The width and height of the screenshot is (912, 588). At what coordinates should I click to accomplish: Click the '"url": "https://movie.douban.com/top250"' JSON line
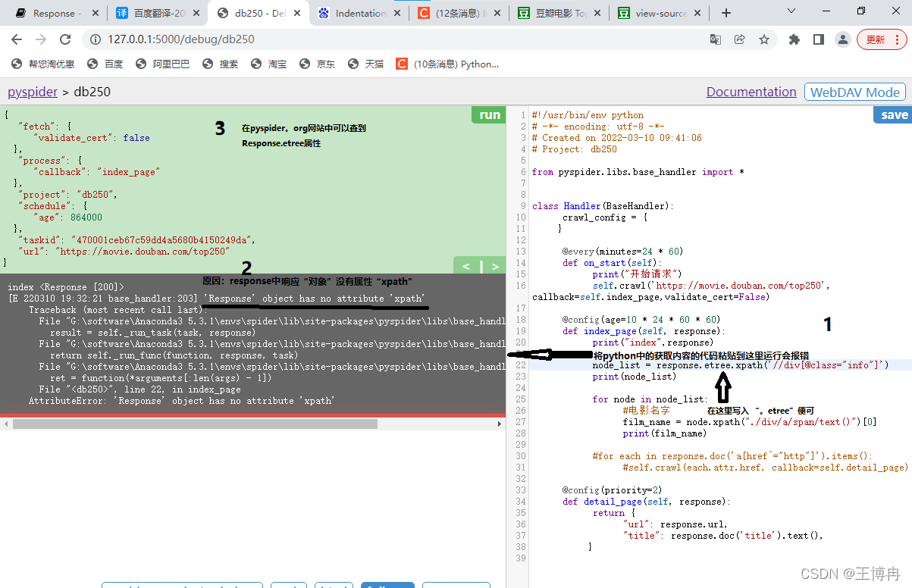click(124, 251)
